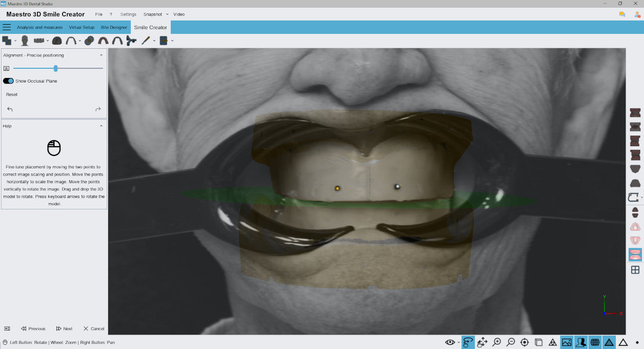This screenshot has height=349, width=644.
Task: Click the Reset button
Action: [12, 94]
